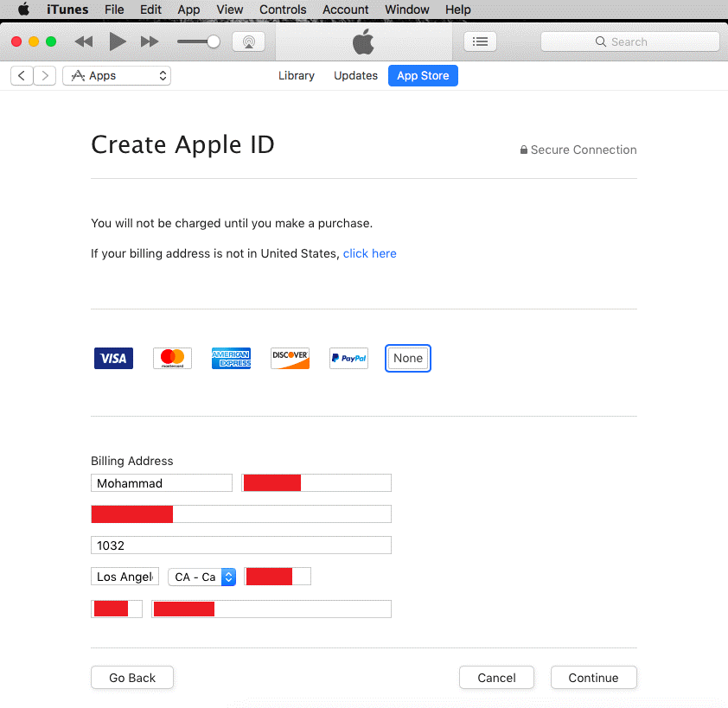Click the Secure Connection lock icon
The height and width of the screenshot is (708, 728).
(x=524, y=150)
